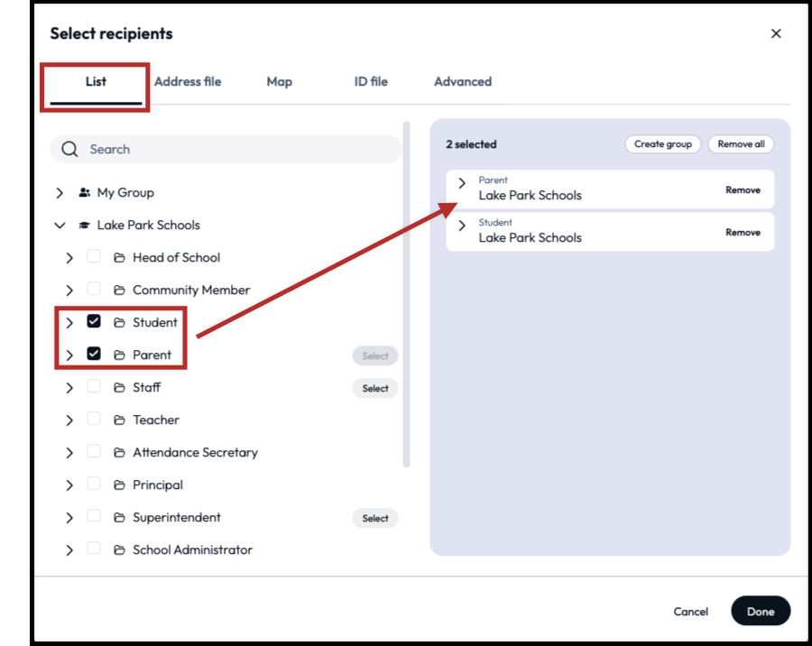Viewport: 812px width, 646px height.
Task: Click the My Group people icon
Action: 85,193
